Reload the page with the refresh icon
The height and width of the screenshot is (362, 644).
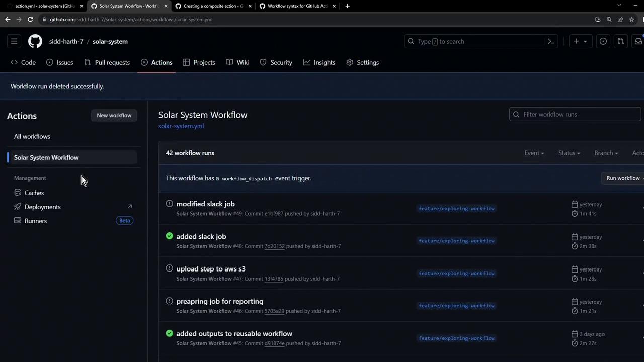tap(30, 19)
